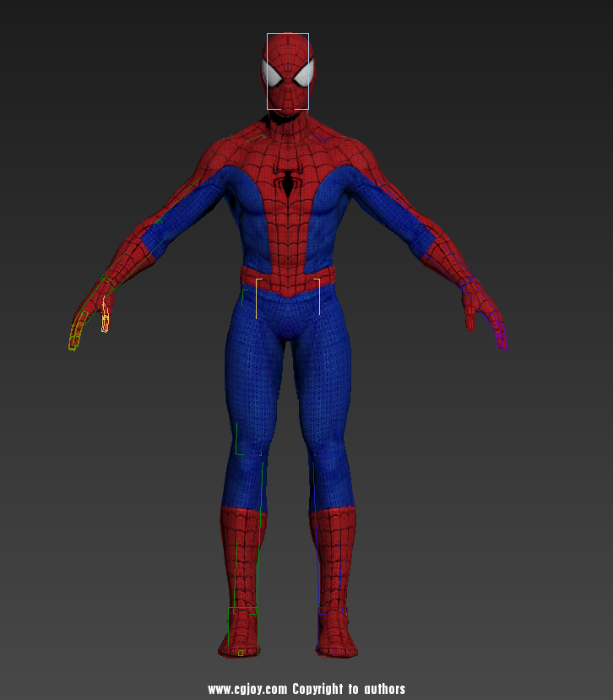Click the blue foot bone box
Viewport: 613px width, 700px height.
319,629
